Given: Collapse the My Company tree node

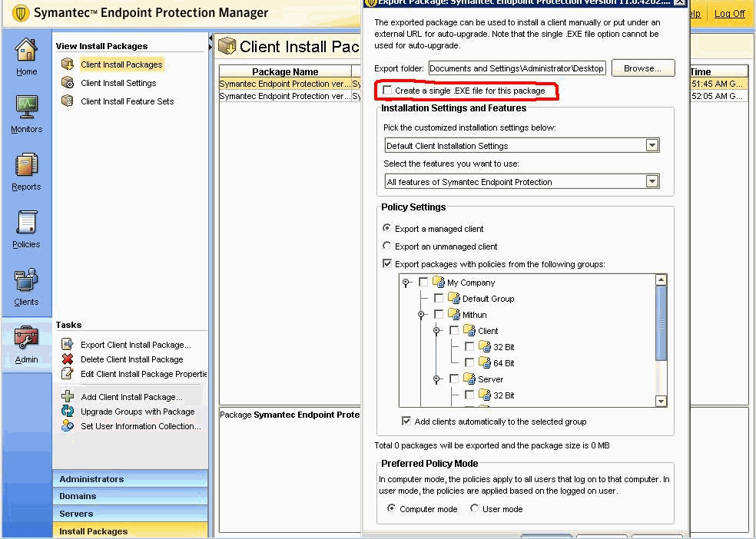Looking at the screenshot, I should click(x=406, y=283).
